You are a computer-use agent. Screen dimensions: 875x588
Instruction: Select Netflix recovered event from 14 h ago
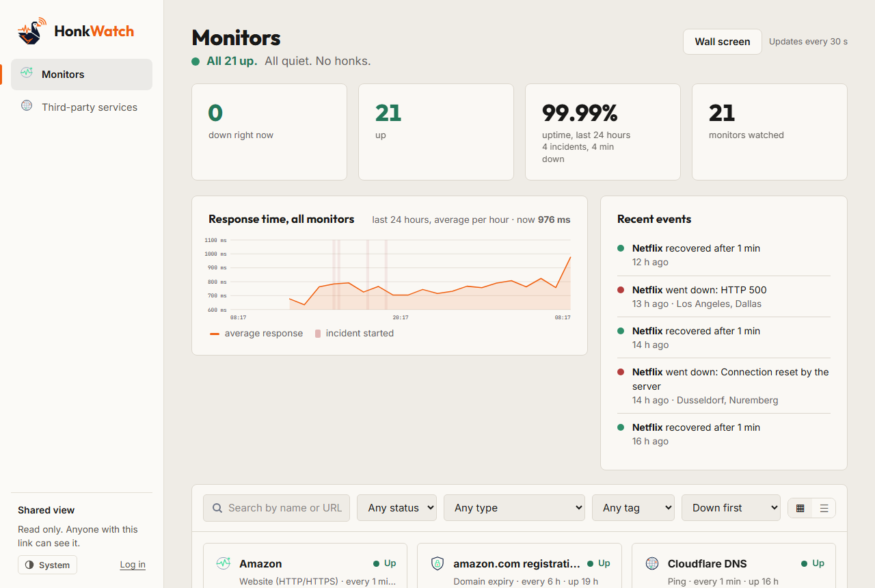point(724,338)
